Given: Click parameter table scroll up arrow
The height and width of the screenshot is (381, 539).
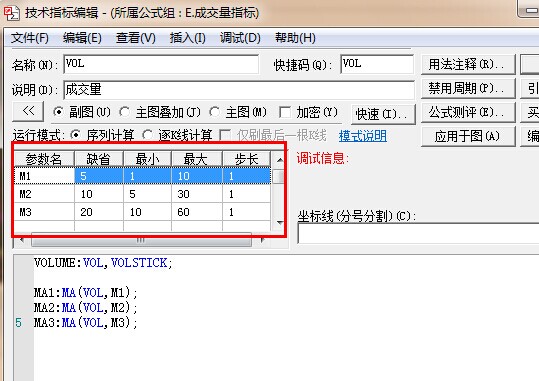Looking at the screenshot, I should tap(279, 160).
